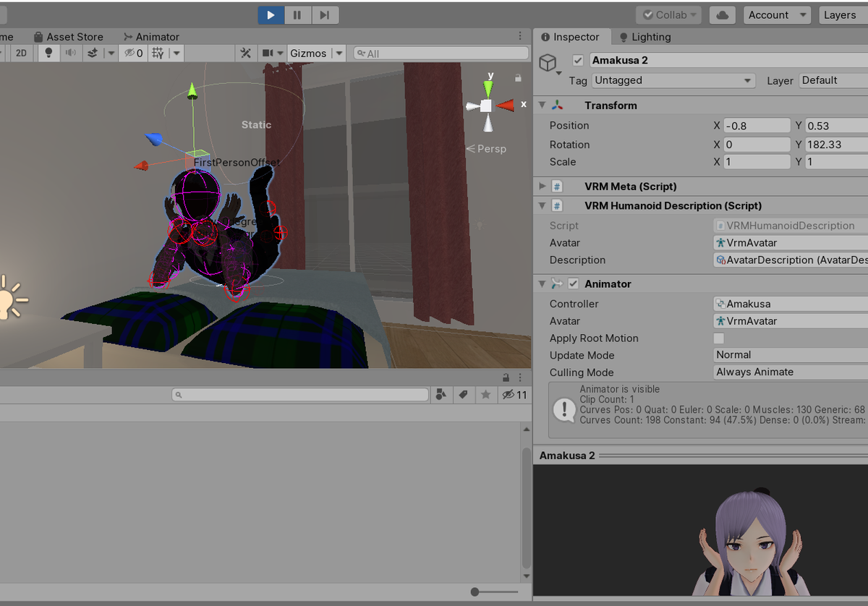Click Rotation Y field value 182.33
868x606 pixels.
(x=836, y=145)
